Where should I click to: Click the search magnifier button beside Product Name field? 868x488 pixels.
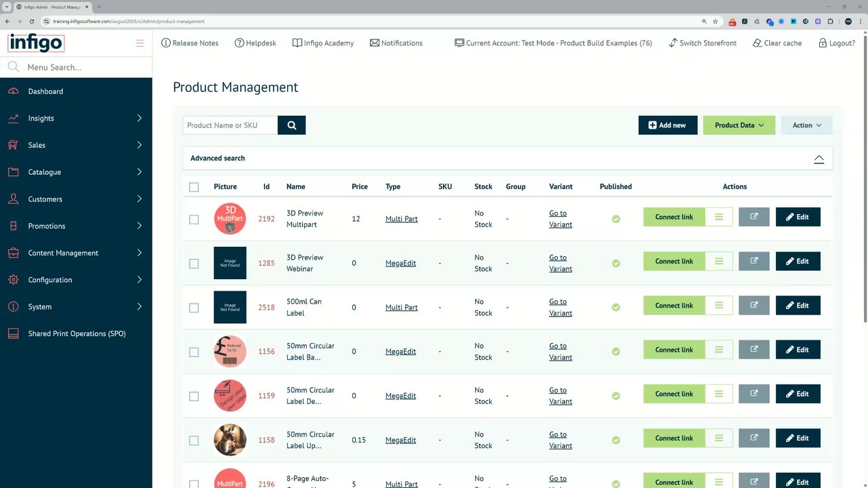[291, 125]
